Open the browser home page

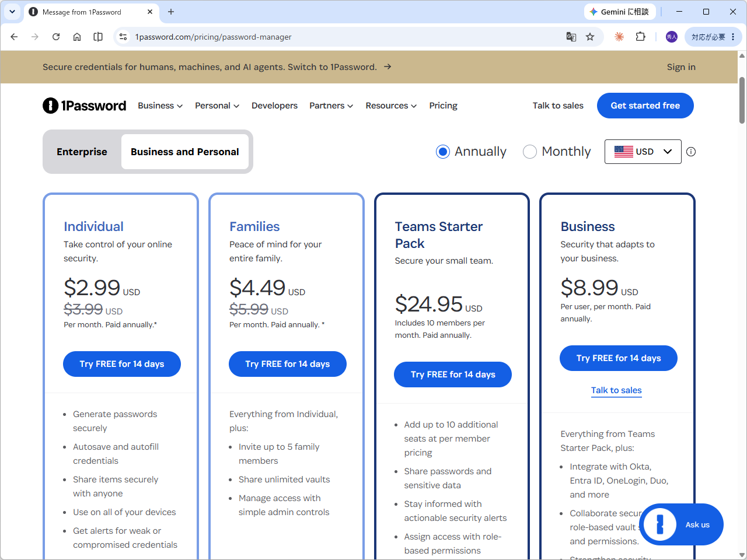(x=77, y=37)
